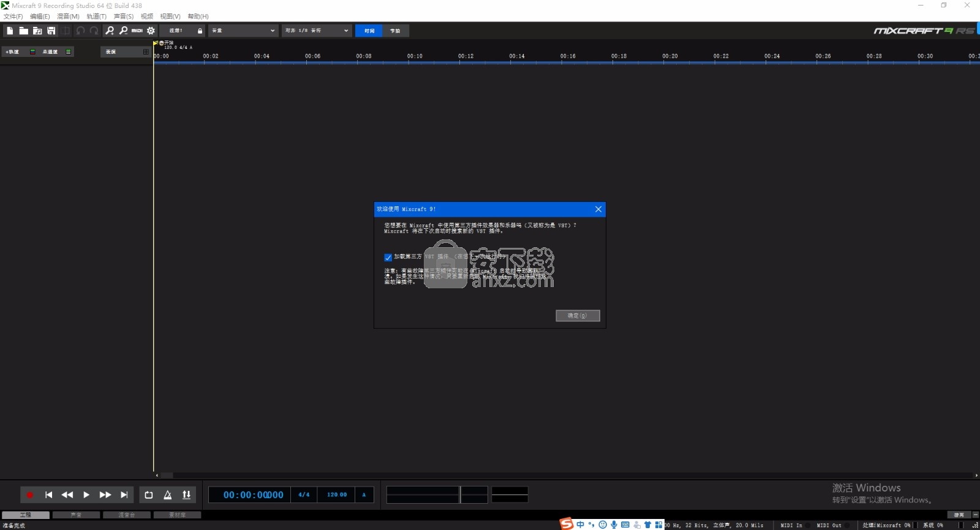Click the MIDI toolbar icon
The height and width of the screenshot is (530, 980).
(137, 31)
